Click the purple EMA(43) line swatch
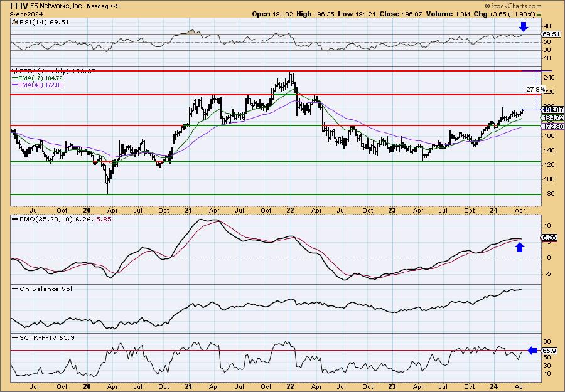The width and height of the screenshot is (565, 392). pyautogui.click(x=16, y=85)
